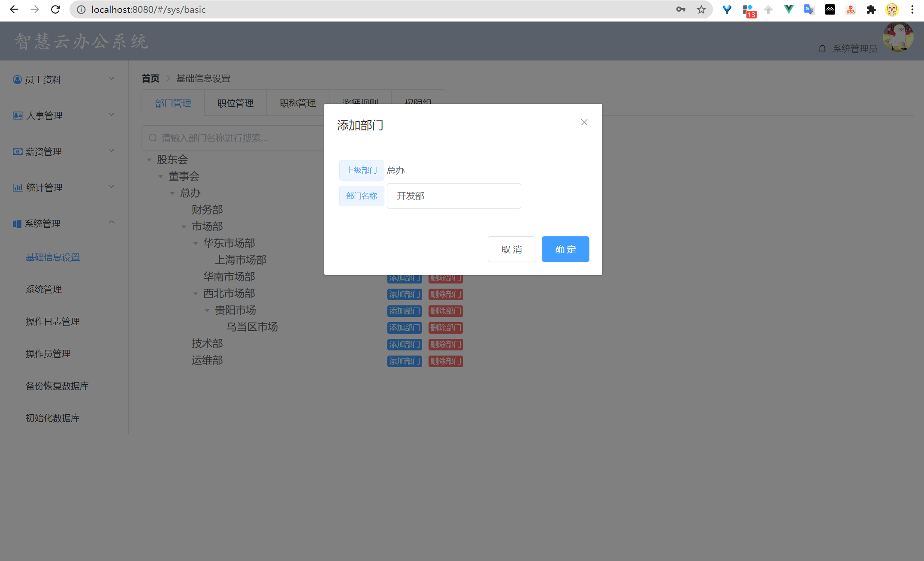The height and width of the screenshot is (561, 924).
Task: Click the 系统管理 windows icon
Action: 17,224
